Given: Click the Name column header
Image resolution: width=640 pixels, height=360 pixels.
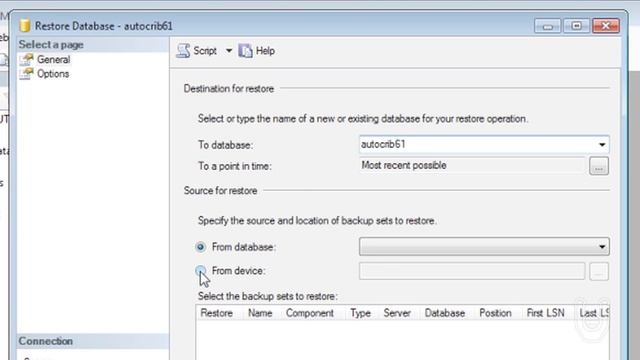Looking at the screenshot, I should (x=260, y=313).
